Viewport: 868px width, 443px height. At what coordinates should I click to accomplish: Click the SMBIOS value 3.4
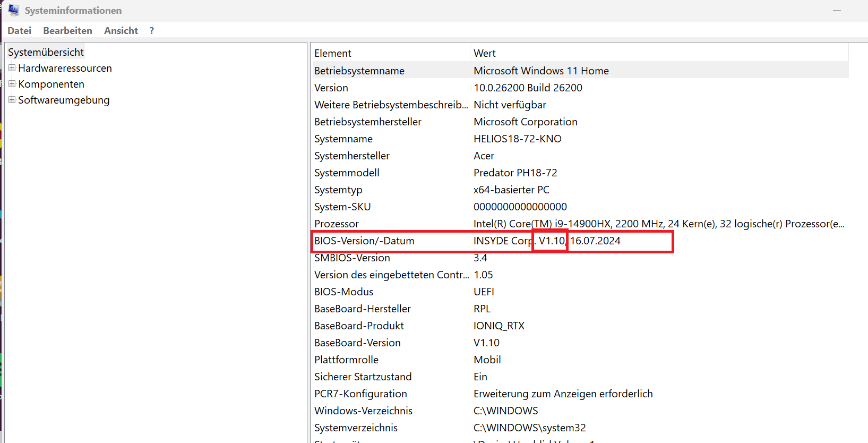480,258
